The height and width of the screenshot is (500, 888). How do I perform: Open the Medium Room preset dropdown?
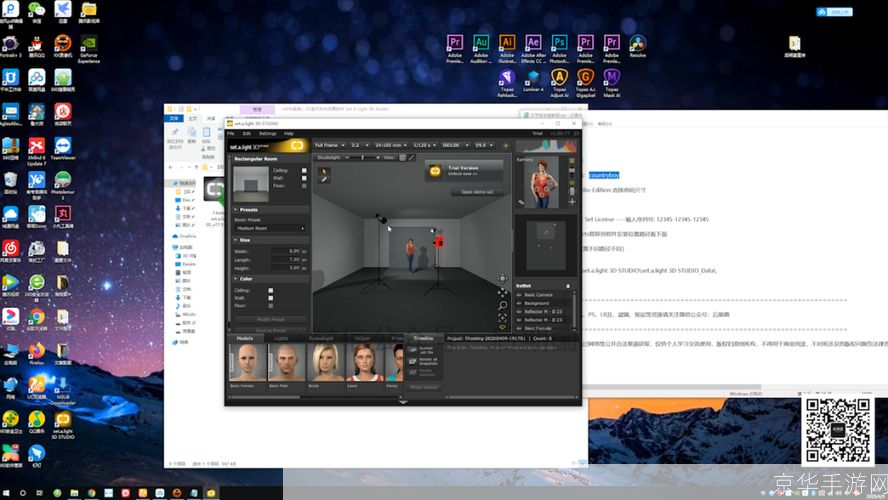click(x=270, y=228)
